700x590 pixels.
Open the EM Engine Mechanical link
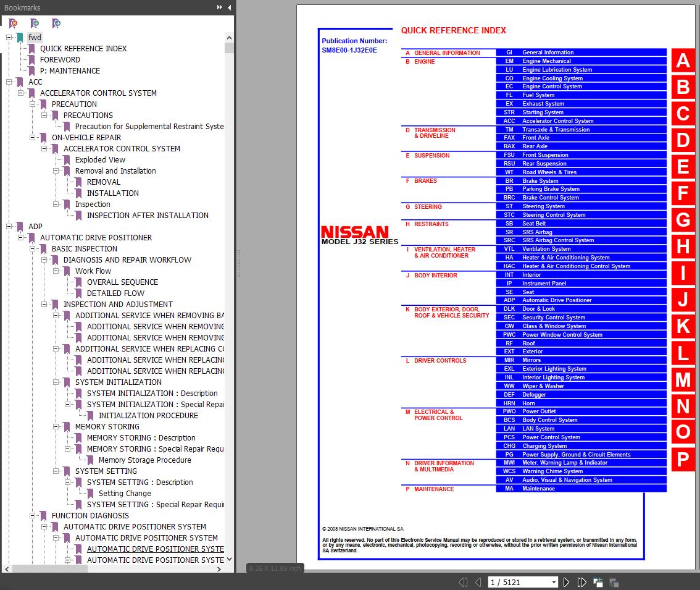pos(581,61)
